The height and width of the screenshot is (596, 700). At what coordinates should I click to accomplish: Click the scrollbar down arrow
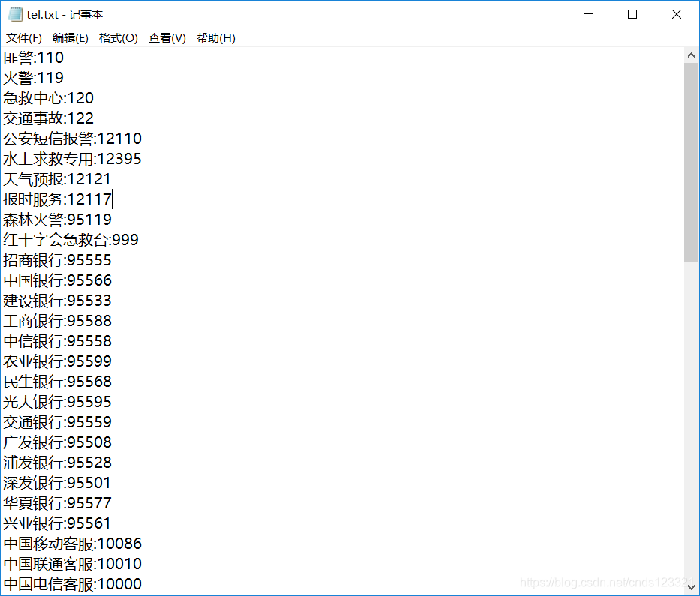pyautogui.click(x=691, y=587)
